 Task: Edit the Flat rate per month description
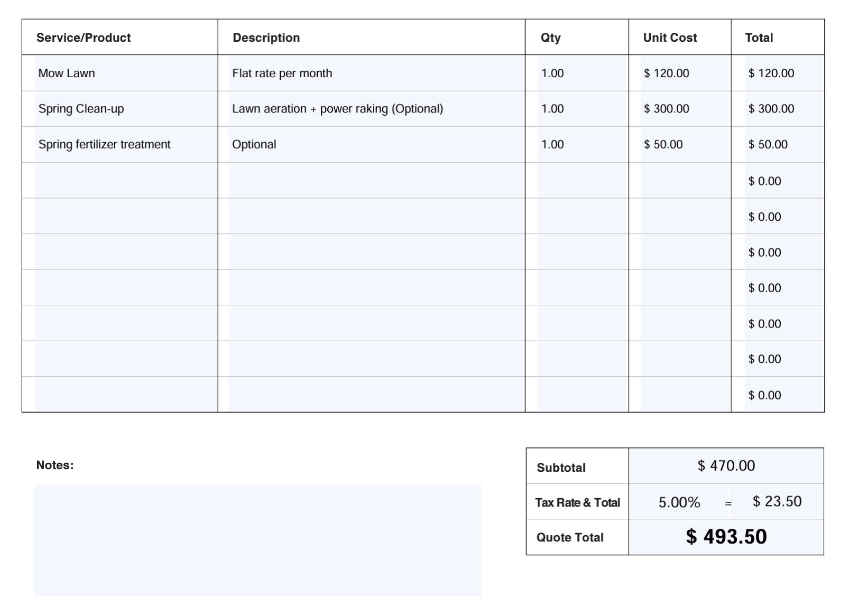tap(282, 73)
